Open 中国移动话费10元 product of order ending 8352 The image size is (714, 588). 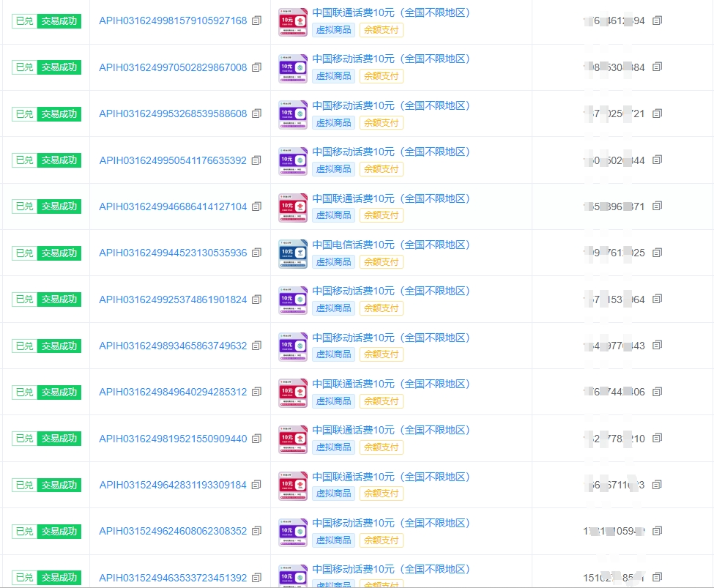pyautogui.click(x=391, y=523)
